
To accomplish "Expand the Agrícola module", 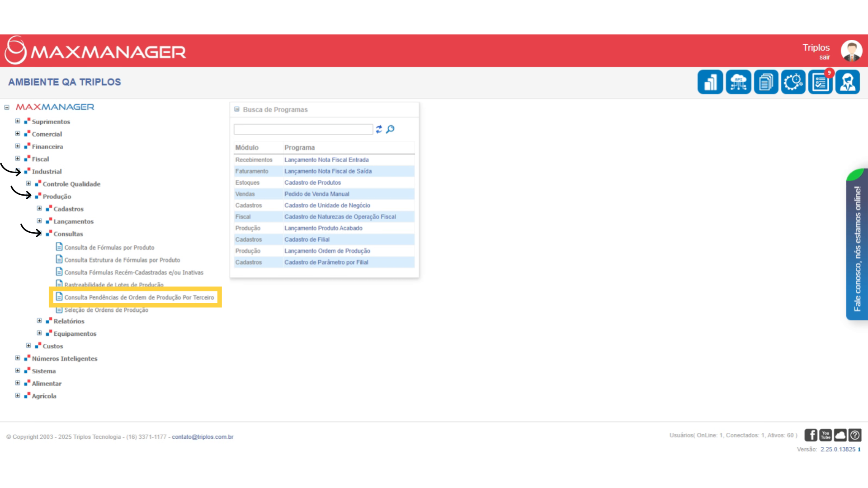I will pyautogui.click(x=18, y=395).
